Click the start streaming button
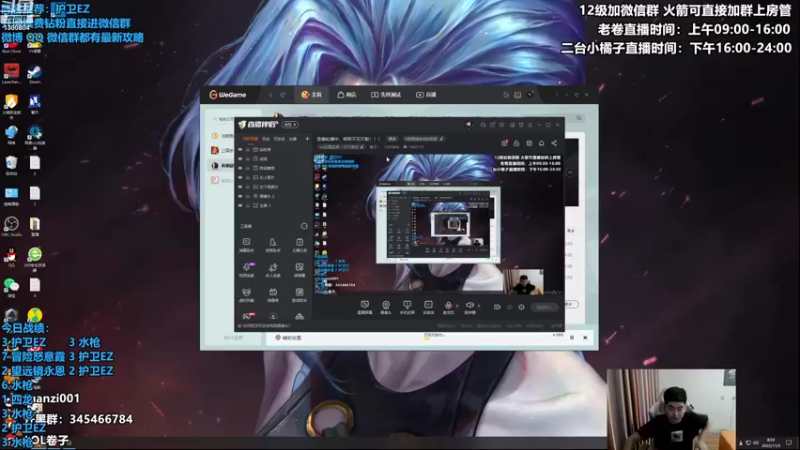This screenshot has width=800, height=450. tap(544, 307)
